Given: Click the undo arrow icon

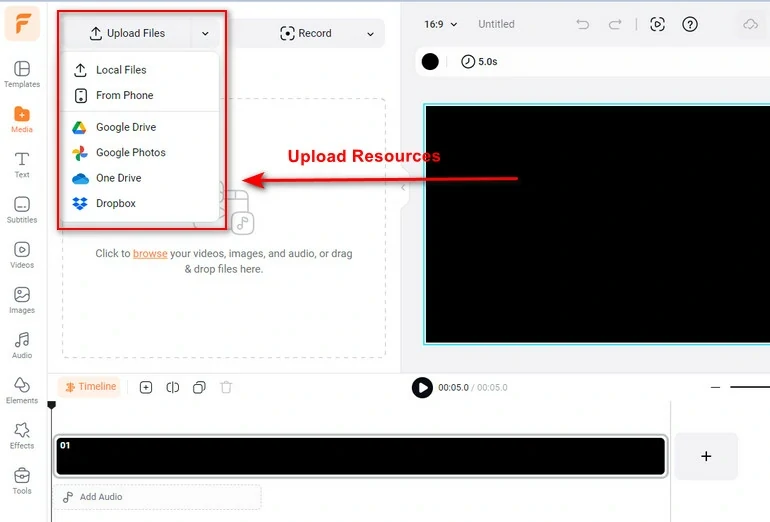Looking at the screenshot, I should [x=582, y=24].
